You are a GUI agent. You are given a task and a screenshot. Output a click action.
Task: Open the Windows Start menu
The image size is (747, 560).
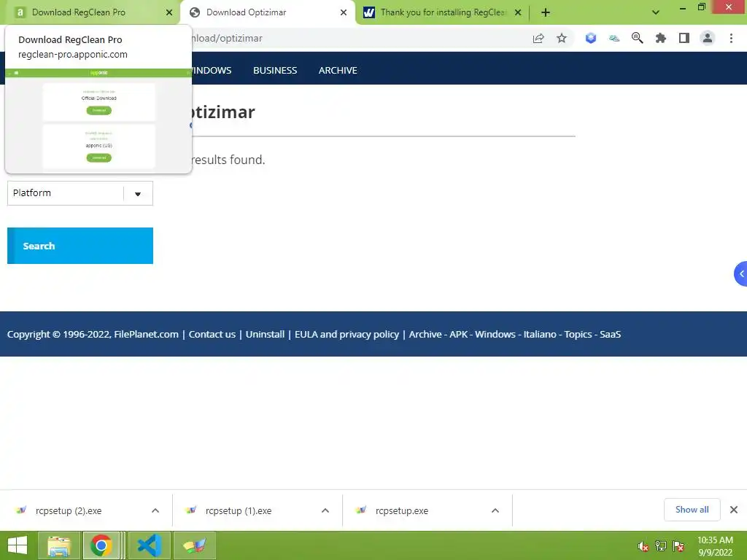pos(18,545)
